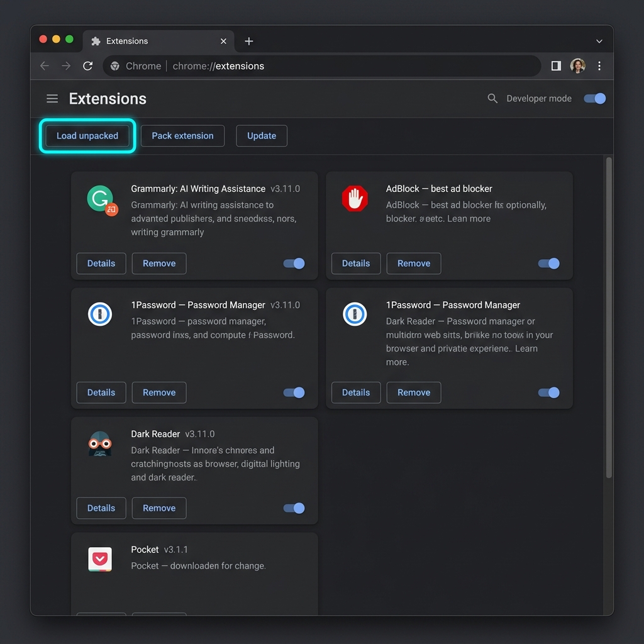
Task: Click the page reload icon
Action: [x=88, y=65]
